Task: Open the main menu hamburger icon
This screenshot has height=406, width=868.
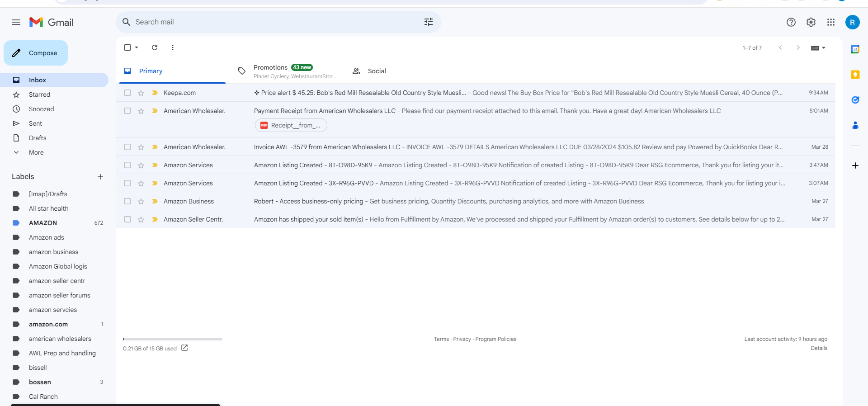Action: point(16,22)
